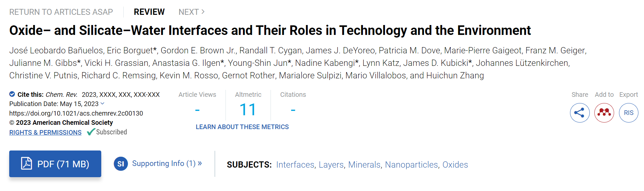Click the NEXT arrow chevron

pos(203,12)
